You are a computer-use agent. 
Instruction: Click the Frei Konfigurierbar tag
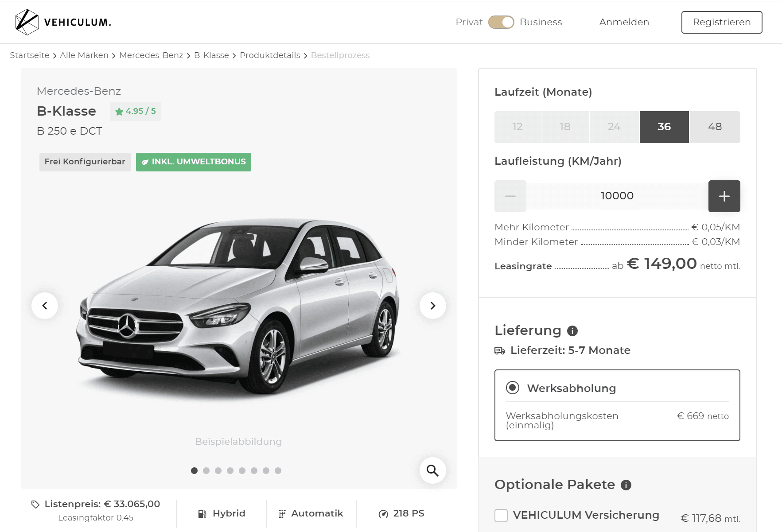tap(85, 162)
